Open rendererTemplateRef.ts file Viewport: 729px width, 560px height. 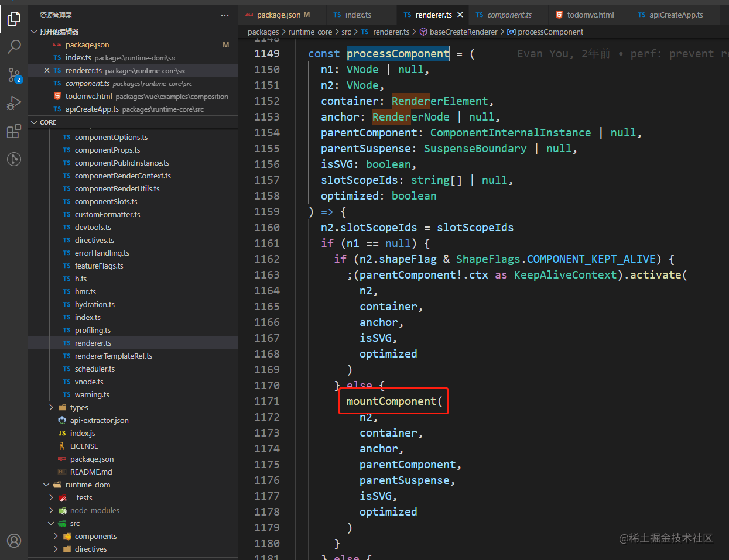pos(114,356)
